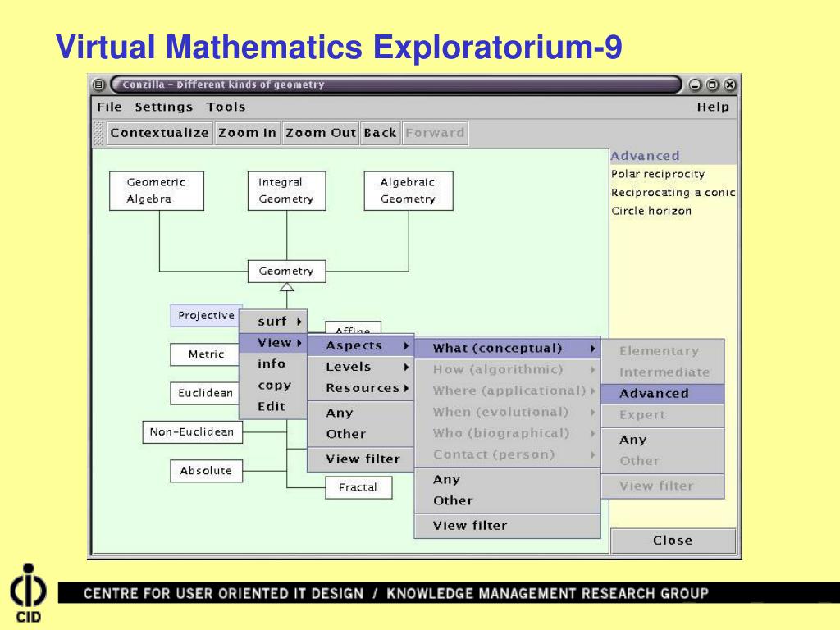The height and width of the screenshot is (630, 840).
Task: Select the Intermediate level
Action: pos(663,372)
